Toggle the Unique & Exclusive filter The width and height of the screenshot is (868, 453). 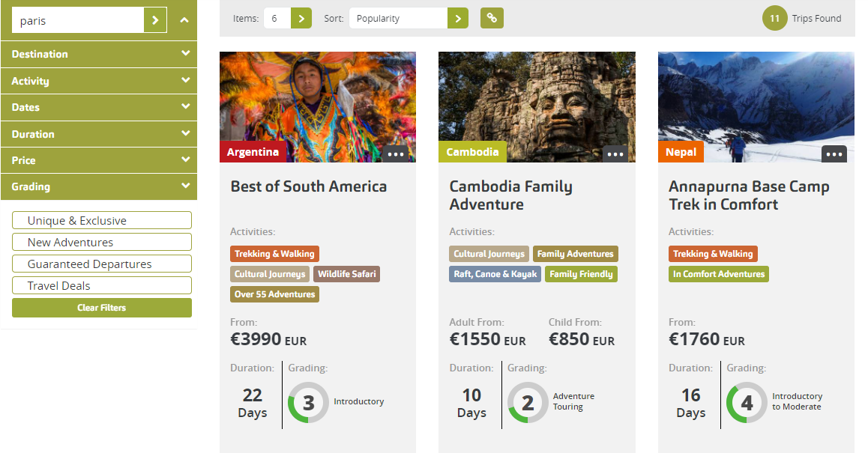pyautogui.click(x=101, y=220)
